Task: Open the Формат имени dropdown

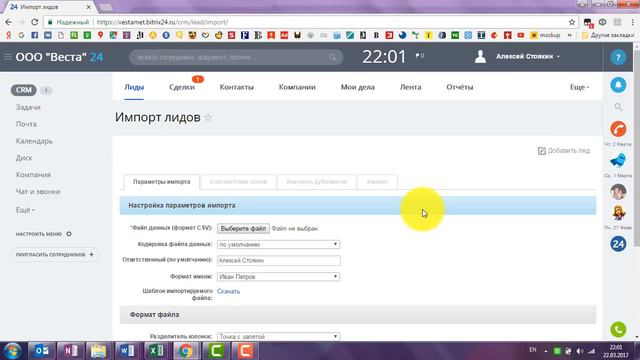Action: tap(278, 276)
